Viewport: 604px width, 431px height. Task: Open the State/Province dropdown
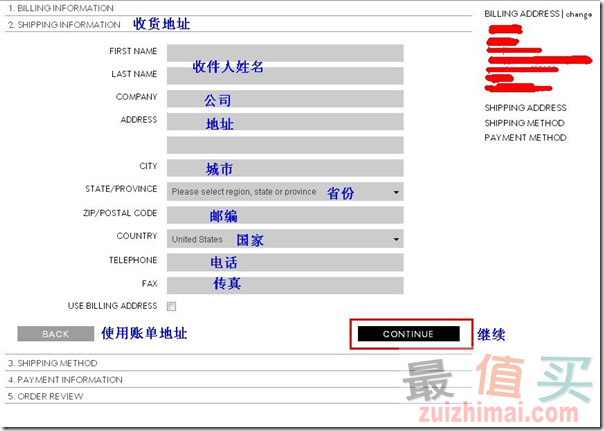tap(285, 191)
